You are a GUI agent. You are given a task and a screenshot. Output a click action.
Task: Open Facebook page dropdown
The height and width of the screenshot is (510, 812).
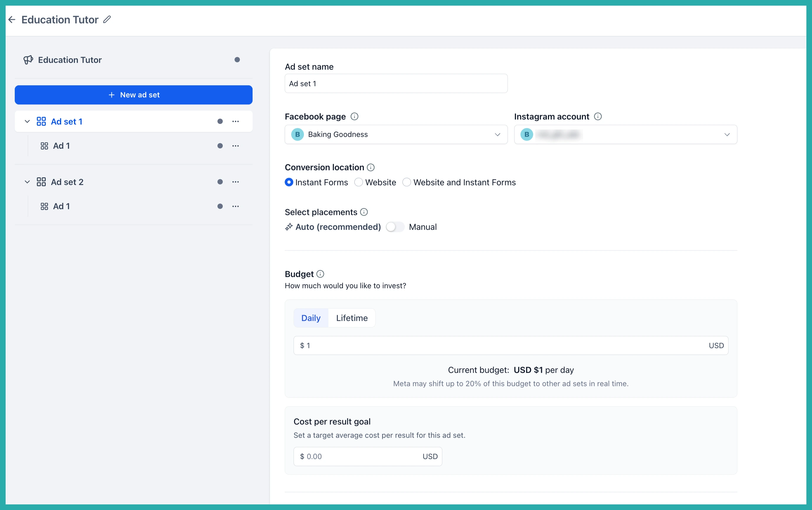point(396,135)
